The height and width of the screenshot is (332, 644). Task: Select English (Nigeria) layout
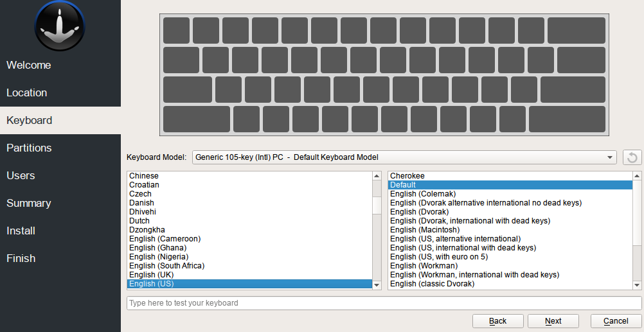tap(249, 257)
